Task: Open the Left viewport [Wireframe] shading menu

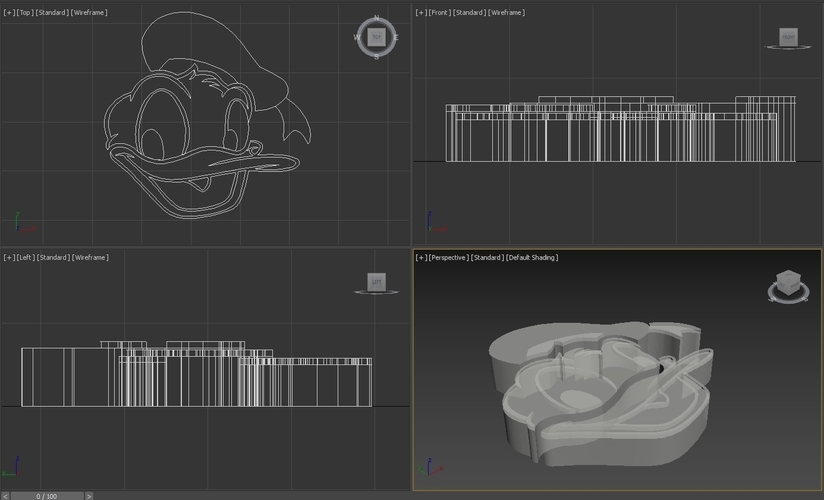Action: tap(90, 258)
